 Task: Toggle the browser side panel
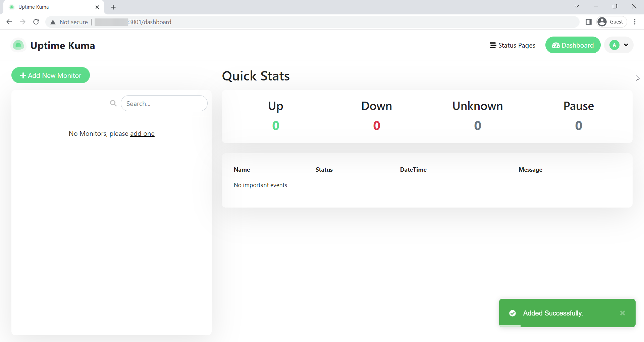(x=588, y=22)
